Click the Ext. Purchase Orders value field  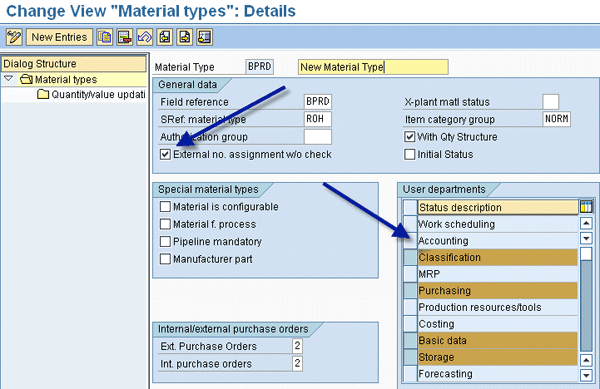click(x=297, y=346)
